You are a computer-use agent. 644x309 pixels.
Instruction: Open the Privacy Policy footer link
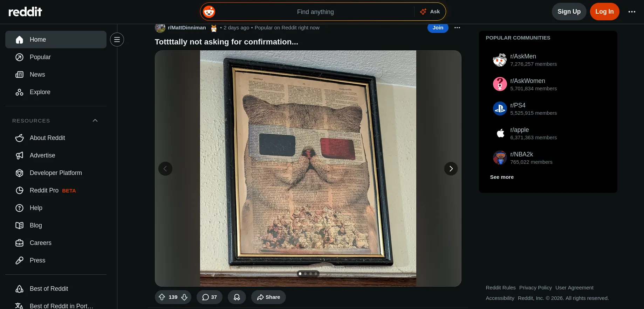pos(535,288)
